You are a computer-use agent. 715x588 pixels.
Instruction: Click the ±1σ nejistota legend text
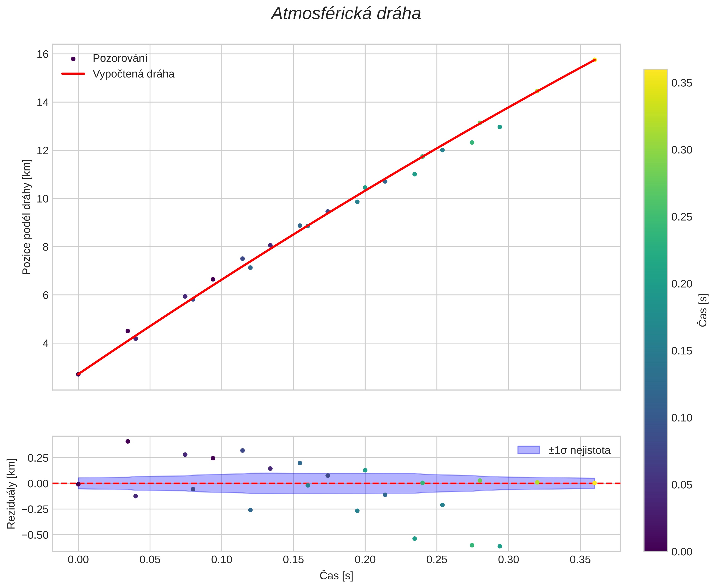(x=579, y=450)
